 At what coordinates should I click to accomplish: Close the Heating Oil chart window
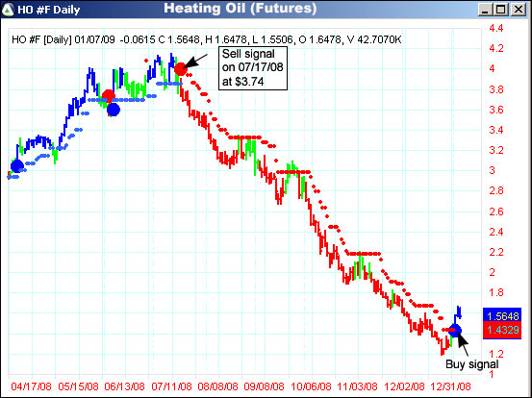point(519,10)
